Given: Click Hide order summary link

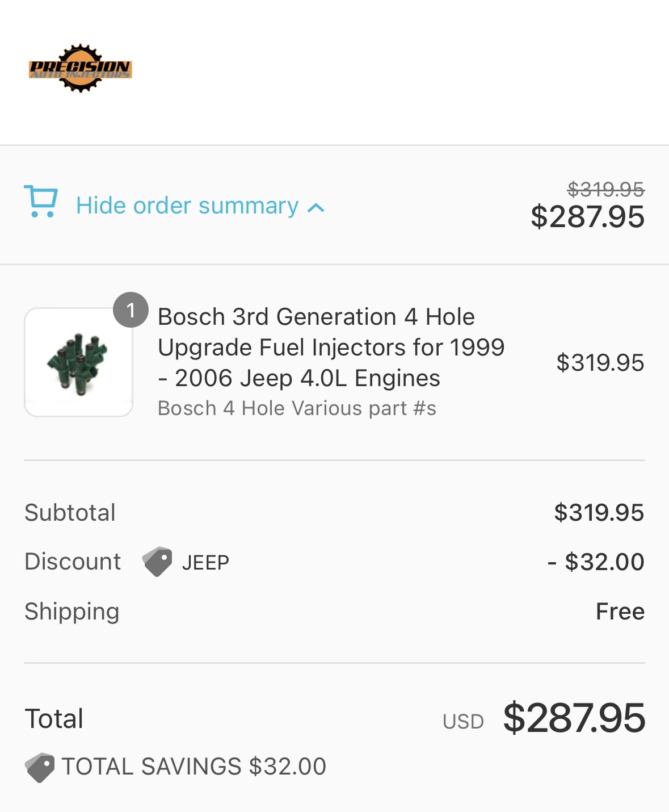Looking at the screenshot, I should coord(187,206).
